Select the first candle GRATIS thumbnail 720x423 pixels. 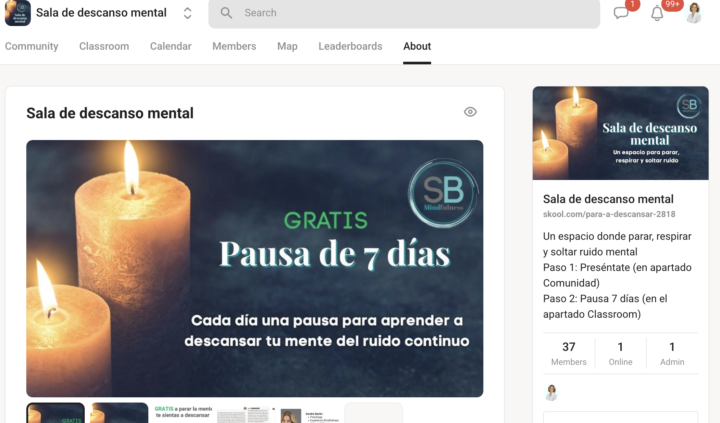(56, 413)
